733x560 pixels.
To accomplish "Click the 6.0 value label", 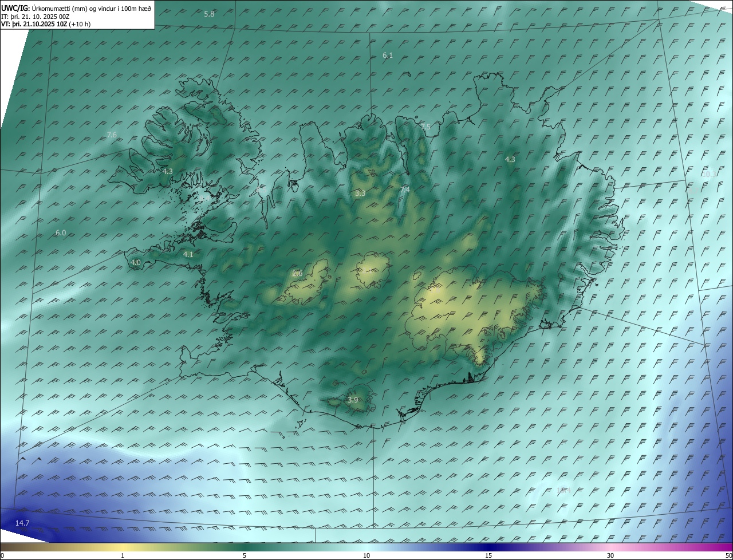I will pos(61,233).
